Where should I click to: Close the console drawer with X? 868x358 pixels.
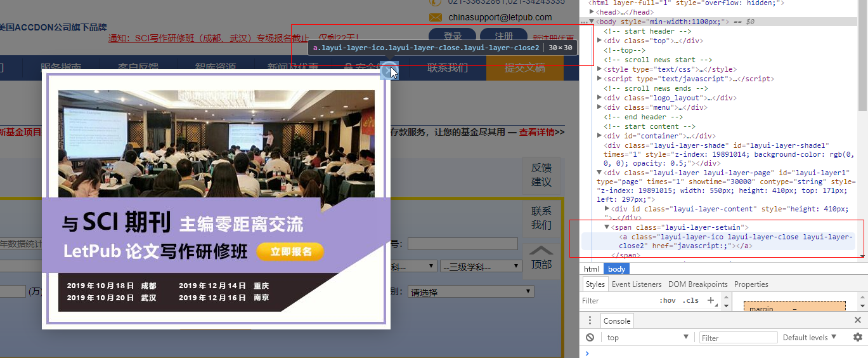pos(858,321)
